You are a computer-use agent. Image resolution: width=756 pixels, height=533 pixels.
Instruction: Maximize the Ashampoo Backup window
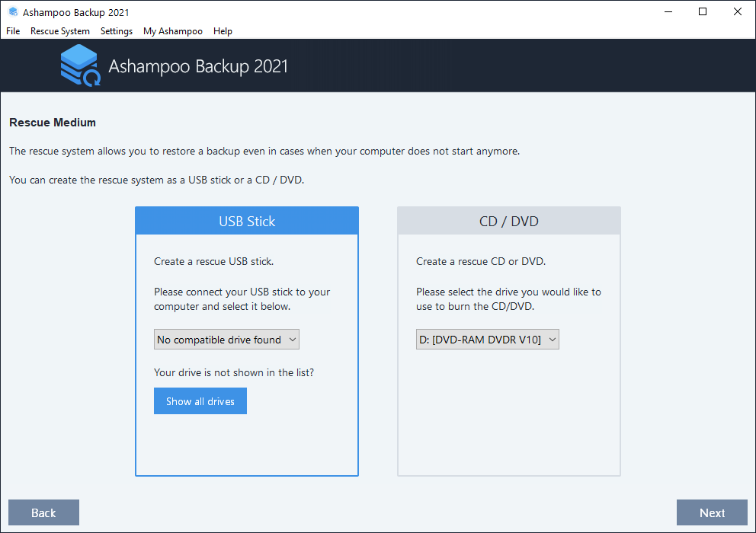pyautogui.click(x=703, y=12)
